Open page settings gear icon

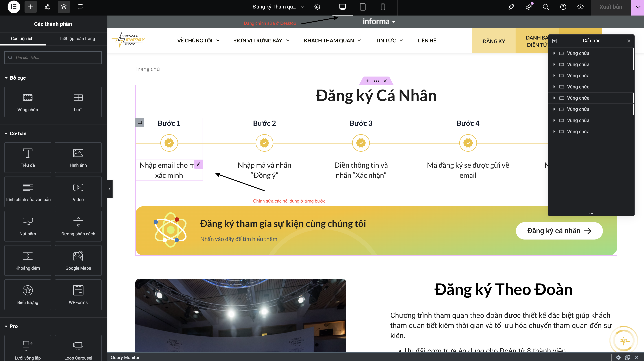[x=317, y=7]
